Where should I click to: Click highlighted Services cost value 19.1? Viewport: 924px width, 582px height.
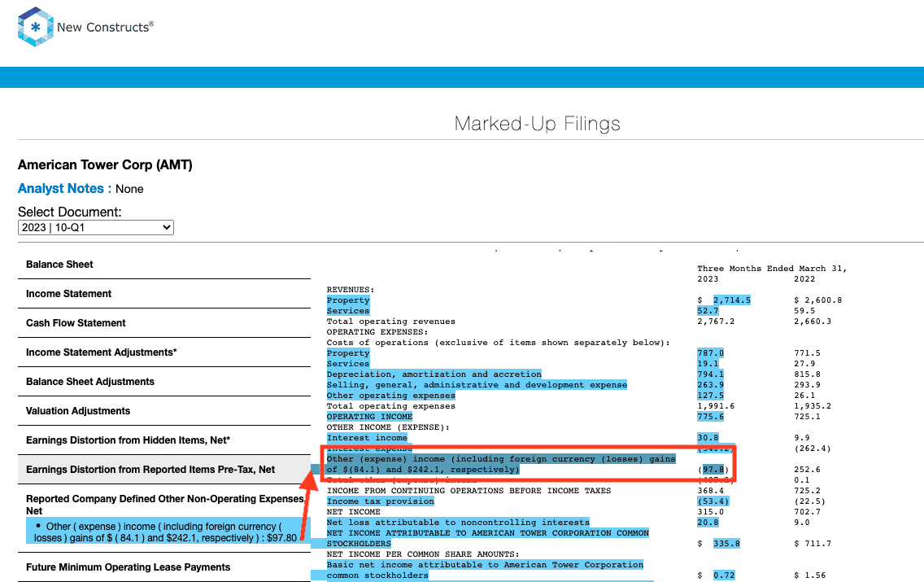[x=708, y=364]
